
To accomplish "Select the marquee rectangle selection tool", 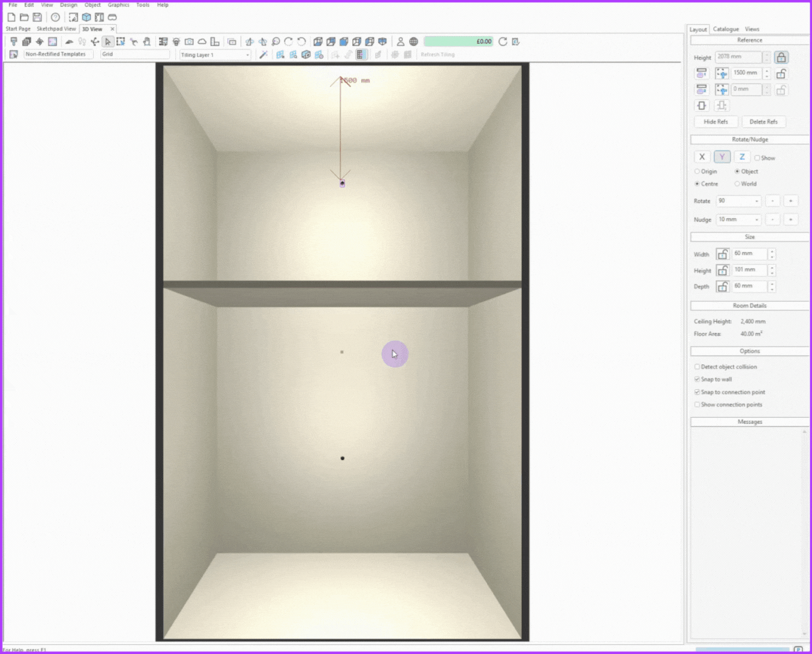I will (x=121, y=42).
